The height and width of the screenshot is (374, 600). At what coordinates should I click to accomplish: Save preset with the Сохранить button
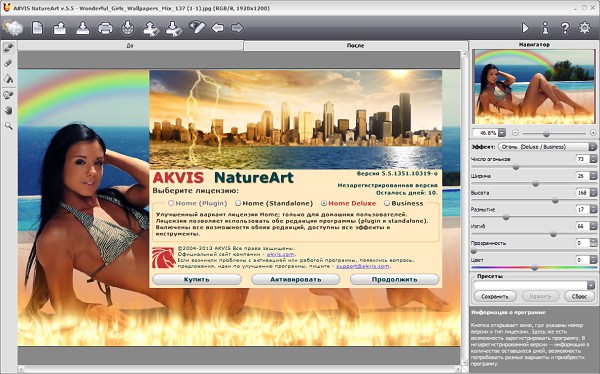[x=495, y=296]
